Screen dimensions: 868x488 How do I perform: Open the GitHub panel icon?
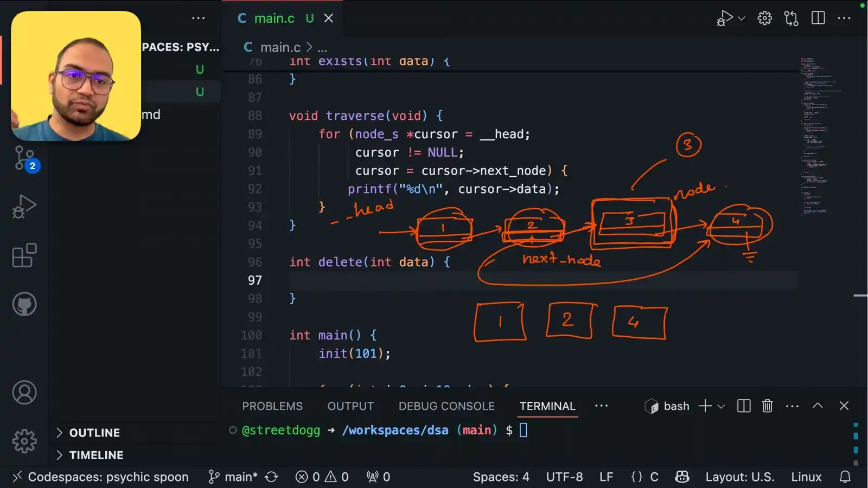(x=24, y=304)
